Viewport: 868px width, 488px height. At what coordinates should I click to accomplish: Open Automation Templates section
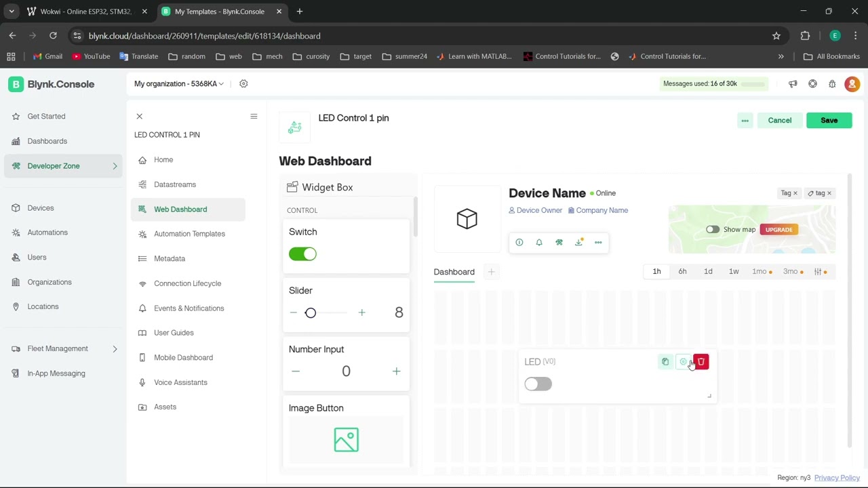coord(189,234)
